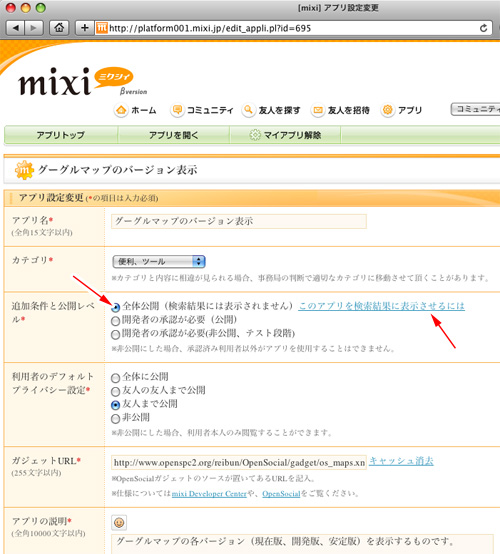Click the 友人を探す search icon
Viewport: 500px width, 554px height.
248,110
